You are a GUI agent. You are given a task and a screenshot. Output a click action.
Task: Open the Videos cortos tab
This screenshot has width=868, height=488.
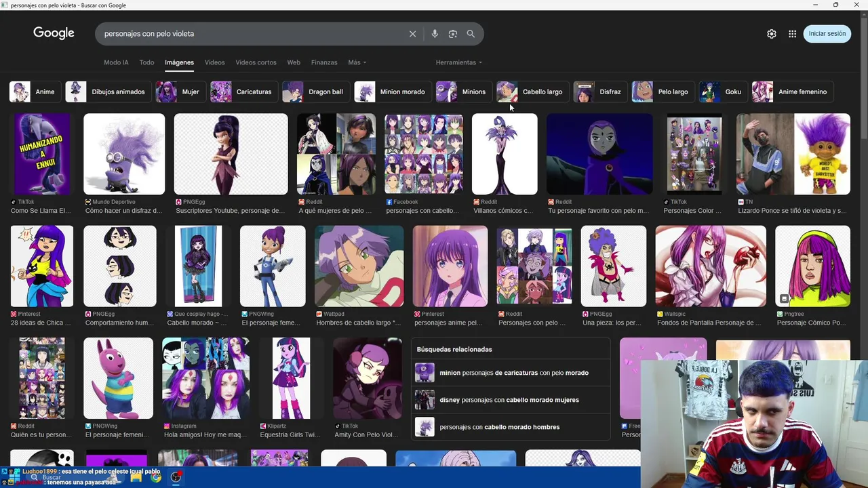click(256, 62)
